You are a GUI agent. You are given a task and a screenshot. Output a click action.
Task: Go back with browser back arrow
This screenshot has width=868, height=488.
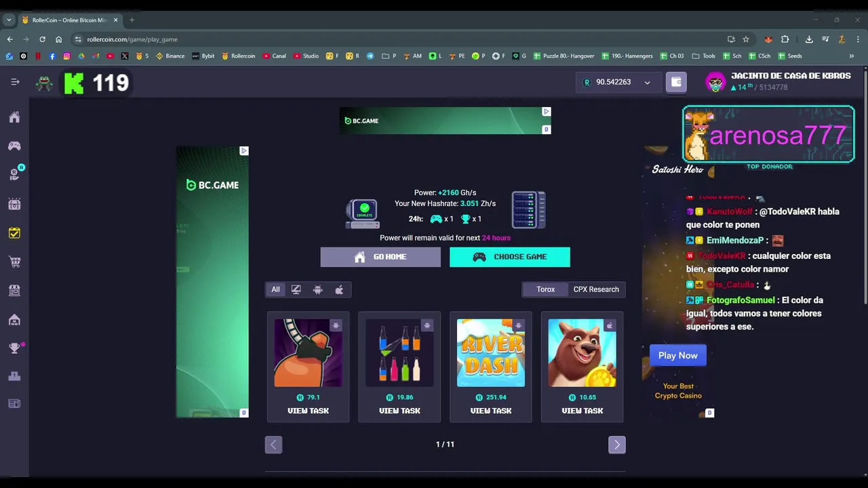[9, 39]
